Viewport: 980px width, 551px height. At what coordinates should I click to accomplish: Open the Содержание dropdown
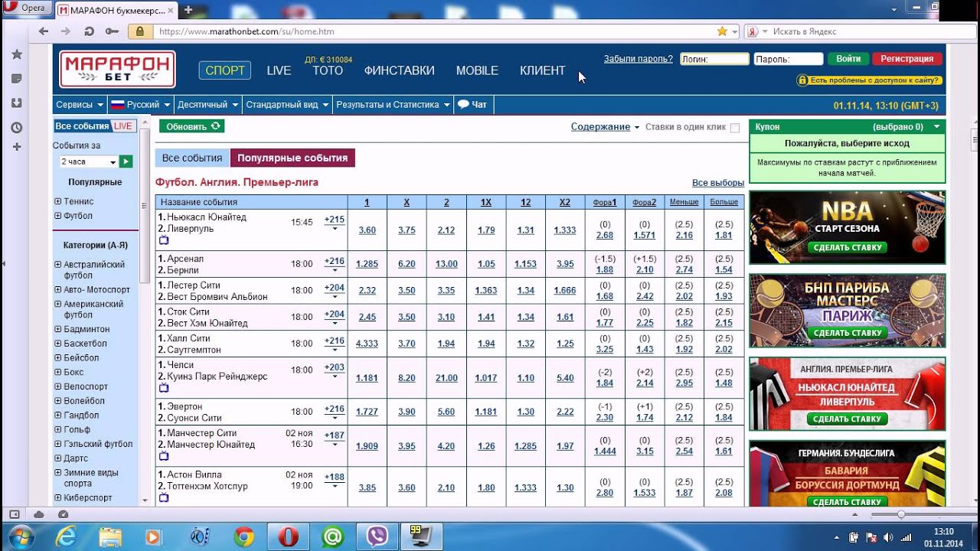605,127
